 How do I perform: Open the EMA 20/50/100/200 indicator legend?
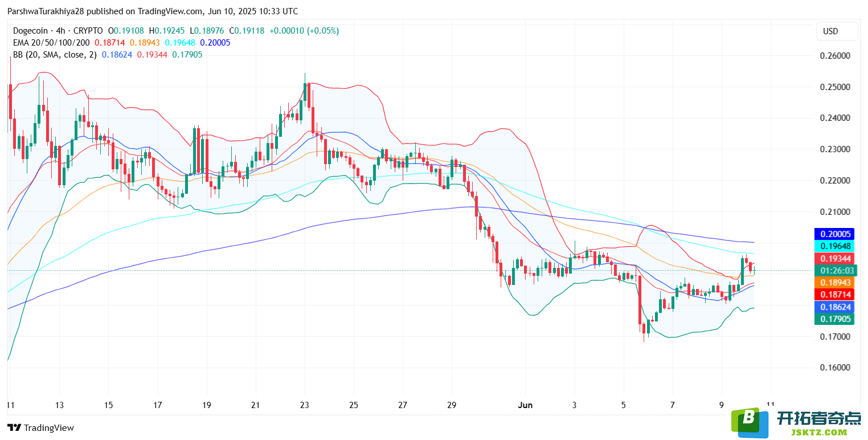pyautogui.click(x=51, y=43)
